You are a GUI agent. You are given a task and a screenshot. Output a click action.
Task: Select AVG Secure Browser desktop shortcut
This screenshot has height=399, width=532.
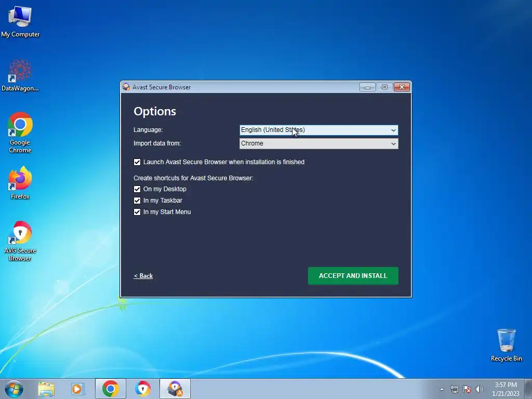[x=20, y=241]
